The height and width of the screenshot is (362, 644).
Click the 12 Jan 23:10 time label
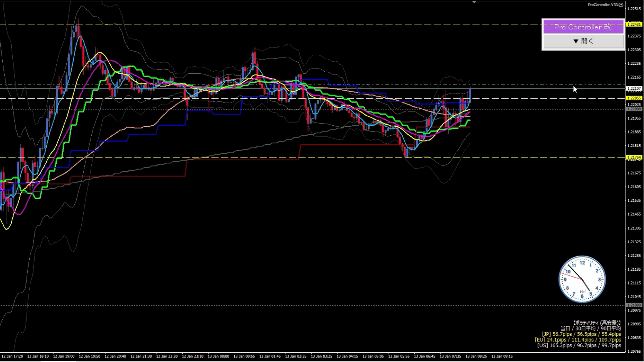pos(193,356)
